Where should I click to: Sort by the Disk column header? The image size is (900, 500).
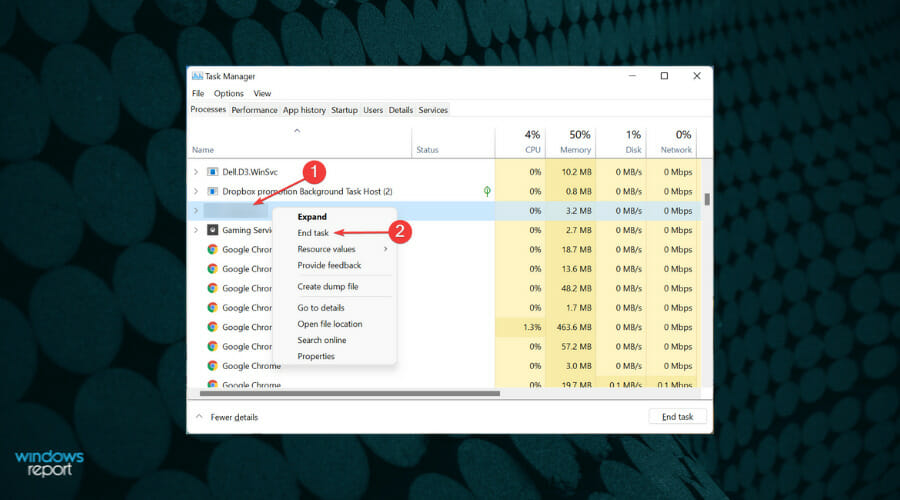(x=633, y=150)
